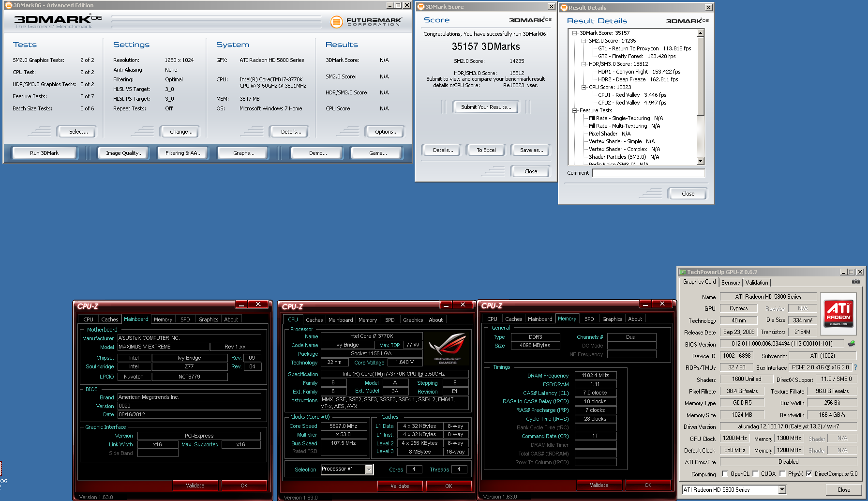Open the Graphs dialog

(243, 153)
